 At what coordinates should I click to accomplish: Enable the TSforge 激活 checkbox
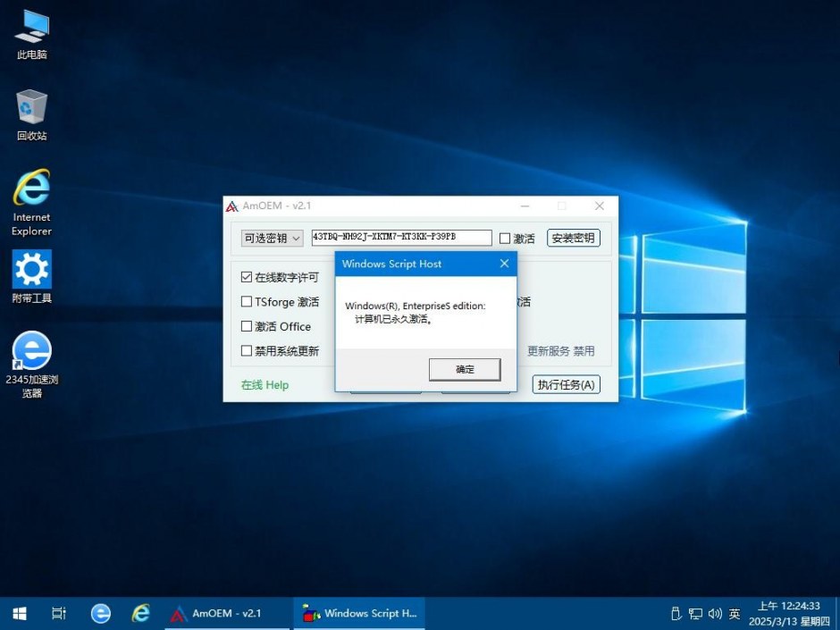(247, 302)
